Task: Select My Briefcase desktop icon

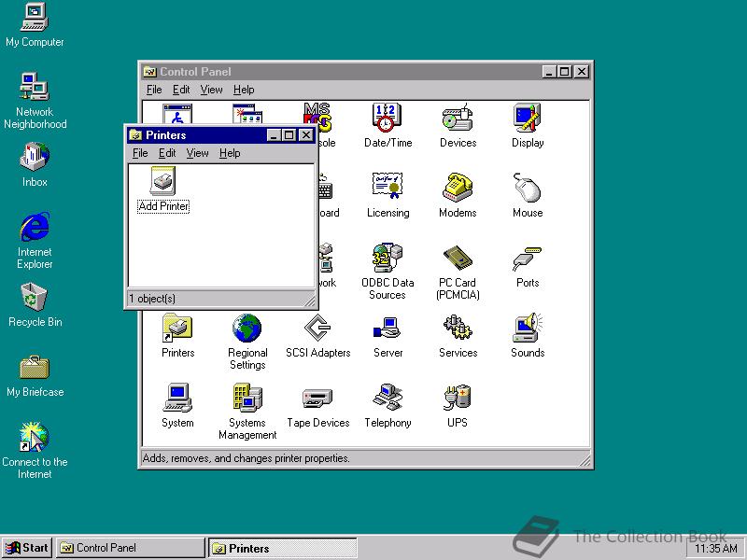Action: [35, 375]
